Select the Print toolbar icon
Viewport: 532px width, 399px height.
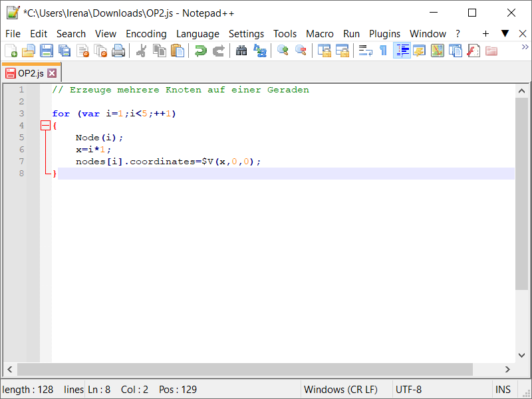(117, 50)
